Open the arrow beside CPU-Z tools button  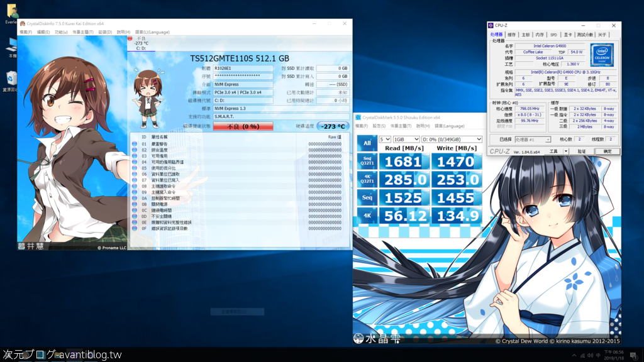click(x=565, y=151)
